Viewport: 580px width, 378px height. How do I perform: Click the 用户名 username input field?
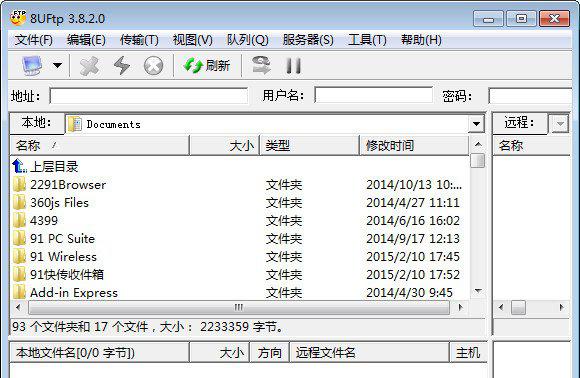tap(373, 95)
